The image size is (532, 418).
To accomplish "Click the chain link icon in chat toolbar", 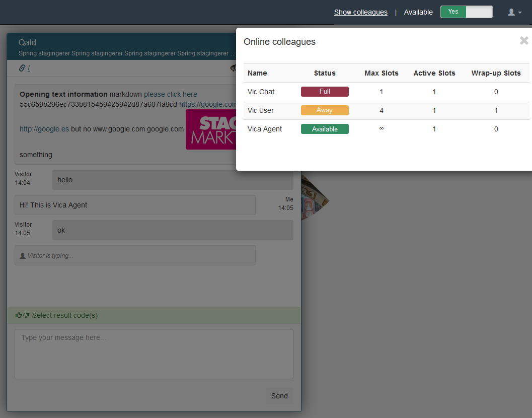I will 21,67.
